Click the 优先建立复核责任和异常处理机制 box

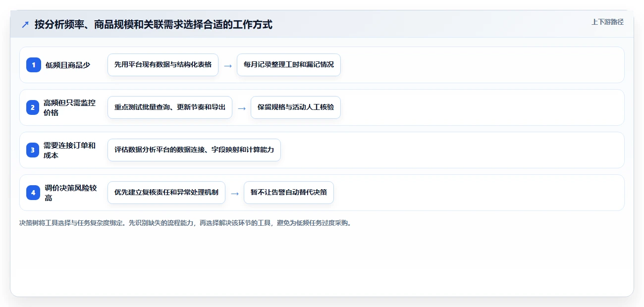(166, 193)
